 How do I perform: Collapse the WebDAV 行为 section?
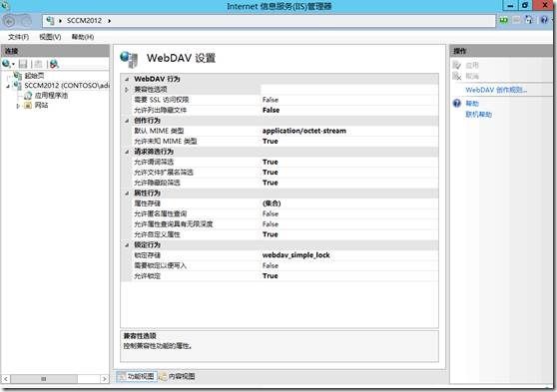127,79
